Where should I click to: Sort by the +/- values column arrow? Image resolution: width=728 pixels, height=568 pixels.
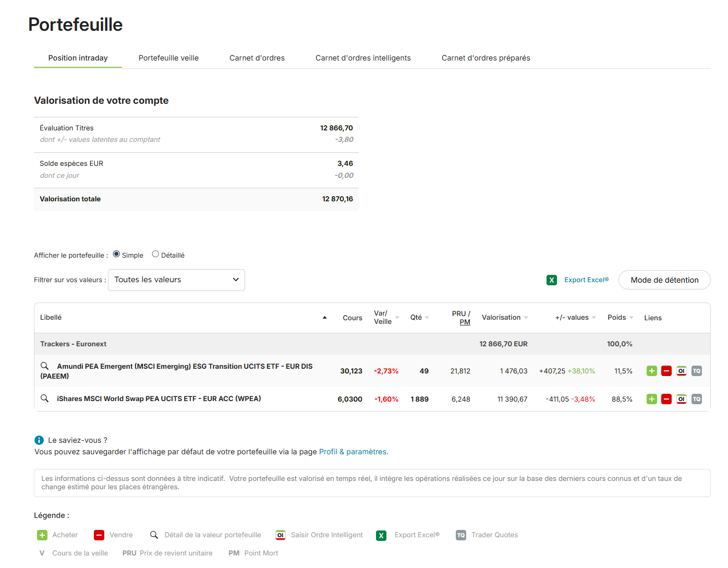(x=593, y=318)
